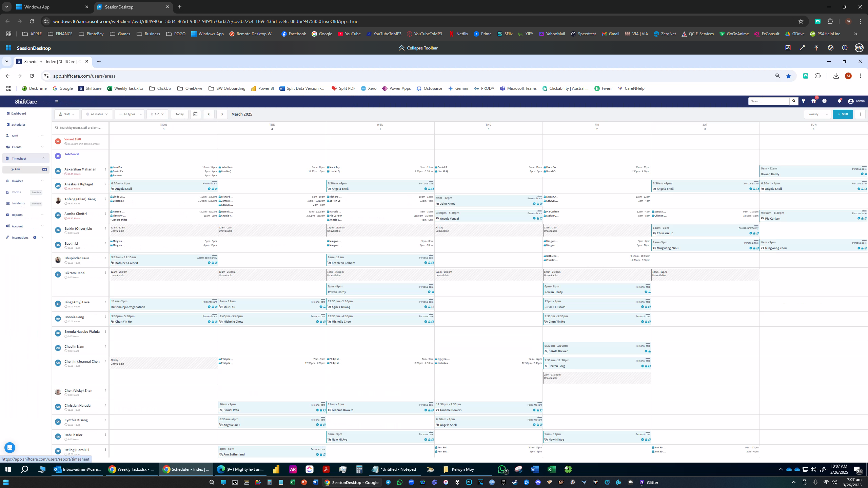Open the gift rewards icon
The height and width of the screenshot is (488, 868).
(x=813, y=101)
